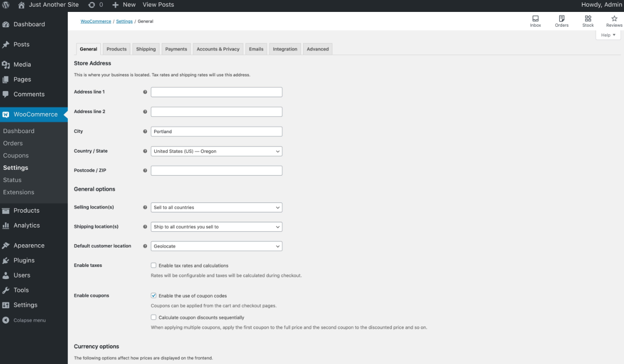This screenshot has height=364, width=624.
Task: Follow the Settings breadcrumb link
Action: click(x=124, y=21)
